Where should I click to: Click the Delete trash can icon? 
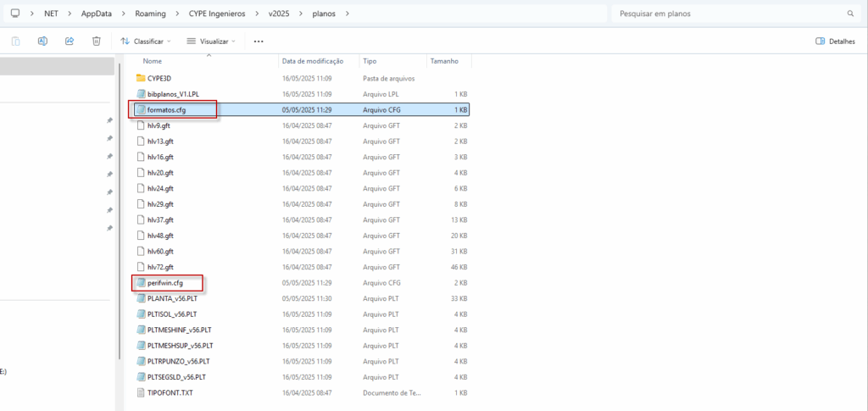(x=97, y=41)
